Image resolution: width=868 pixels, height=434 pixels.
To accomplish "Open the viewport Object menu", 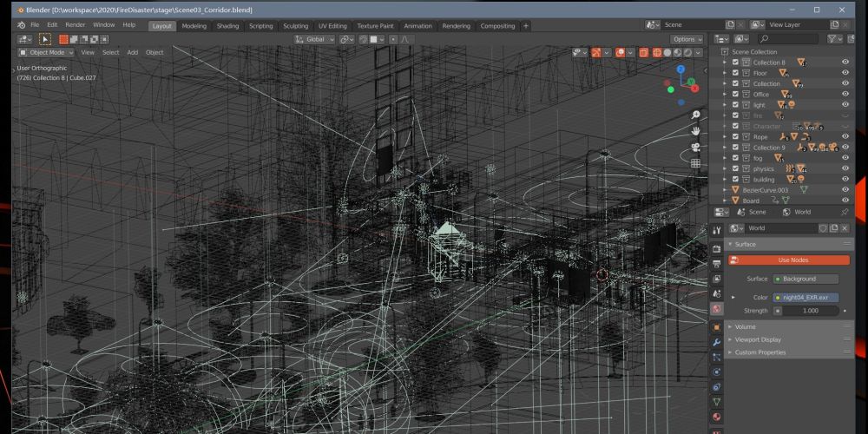I will coord(155,53).
